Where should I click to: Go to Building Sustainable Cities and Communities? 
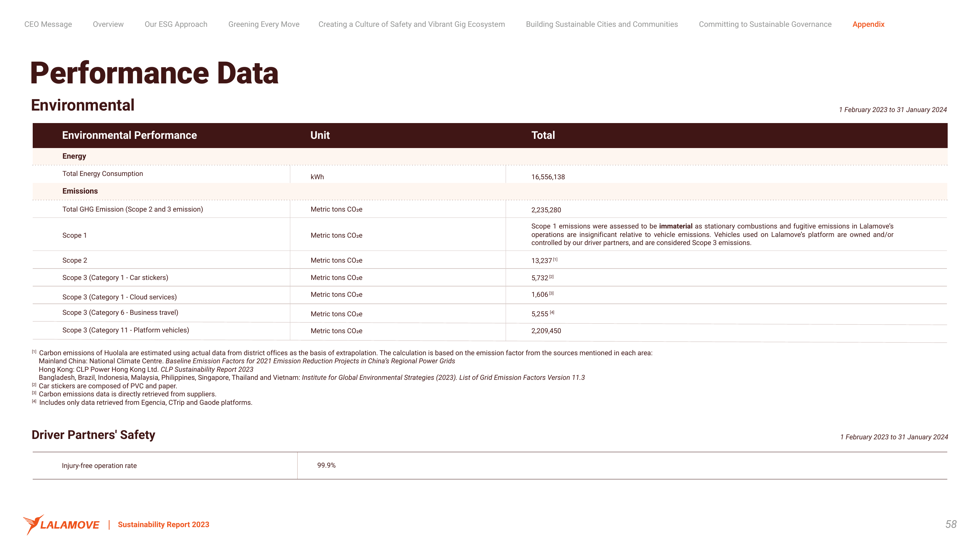(x=602, y=24)
